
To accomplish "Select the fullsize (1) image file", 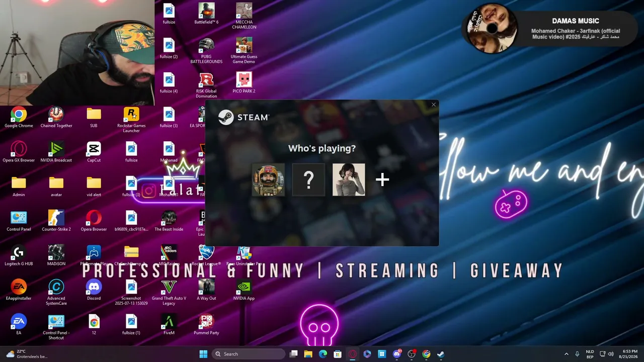I will click(x=131, y=325).
